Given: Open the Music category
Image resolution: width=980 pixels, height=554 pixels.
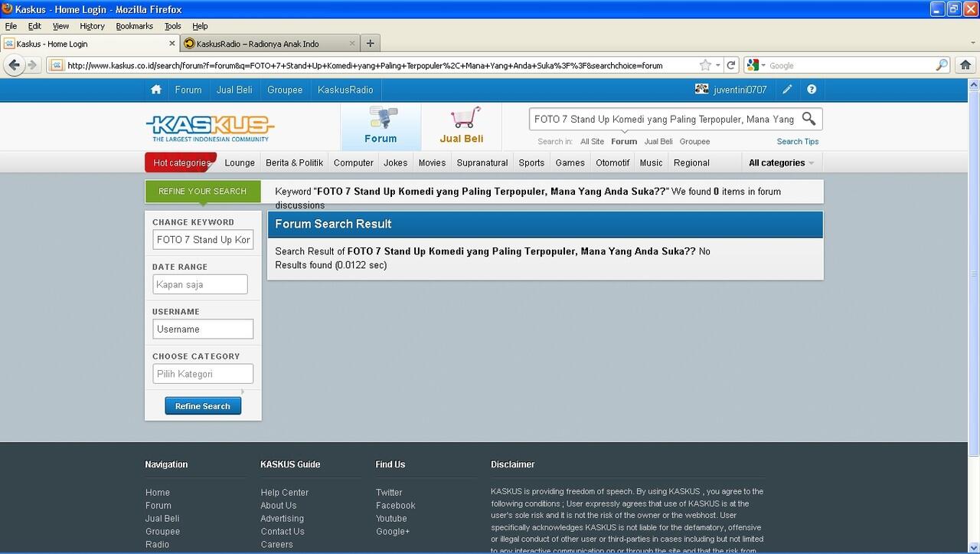Looking at the screenshot, I should [651, 162].
